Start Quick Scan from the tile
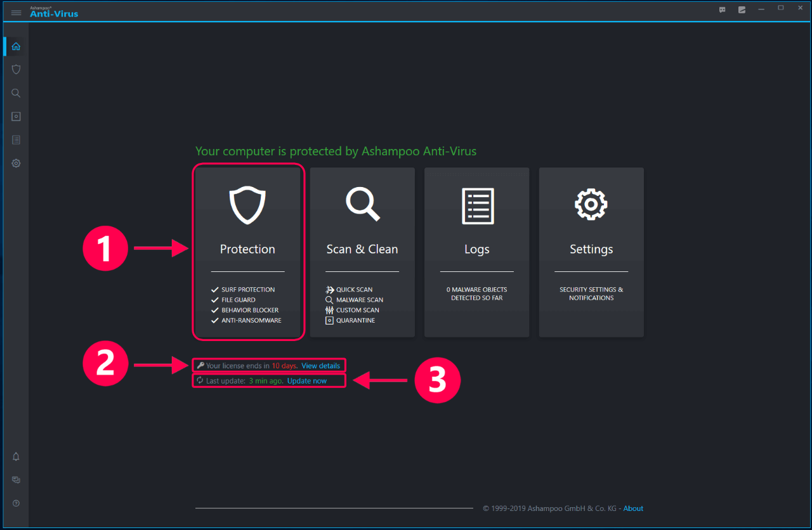The image size is (812, 530). pos(349,290)
